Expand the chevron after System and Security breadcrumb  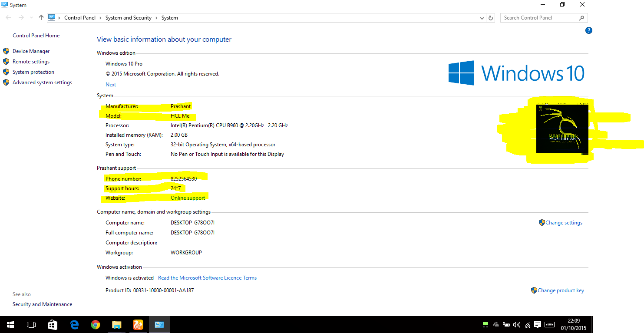(x=156, y=18)
